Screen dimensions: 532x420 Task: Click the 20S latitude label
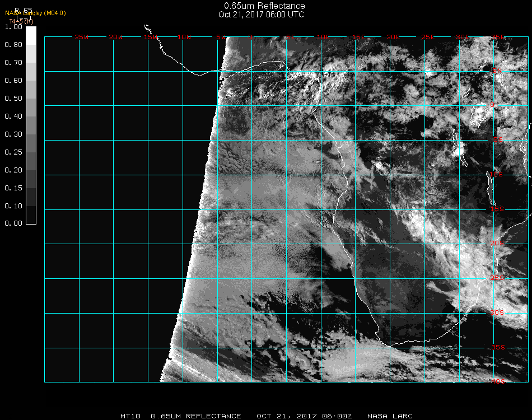coord(497,244)
